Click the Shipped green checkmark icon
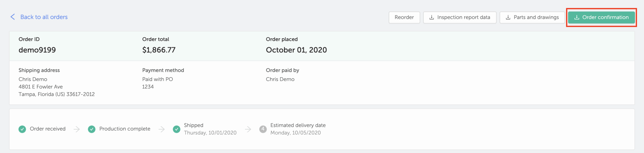The height and width of the screenshot is (153, 644). (x=177, y=129)
